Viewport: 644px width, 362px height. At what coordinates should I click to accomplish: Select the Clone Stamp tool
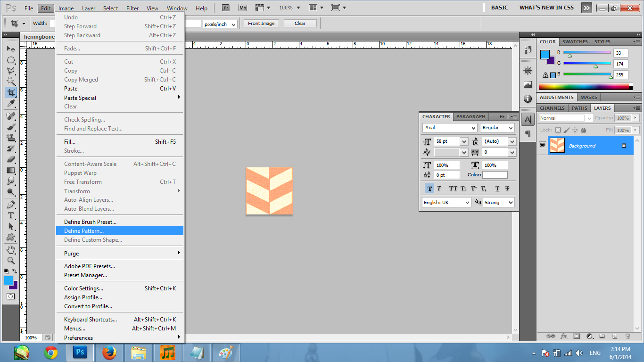pyautogui.click(x=11, y=138)
